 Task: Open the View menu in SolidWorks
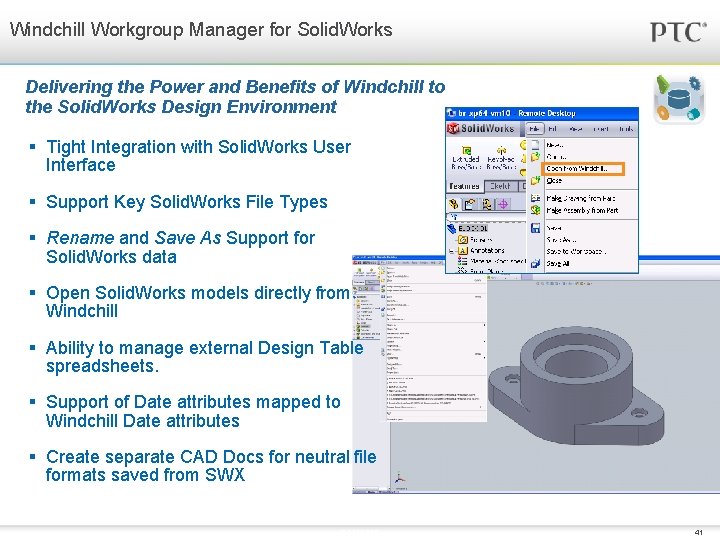pos(575,129)
